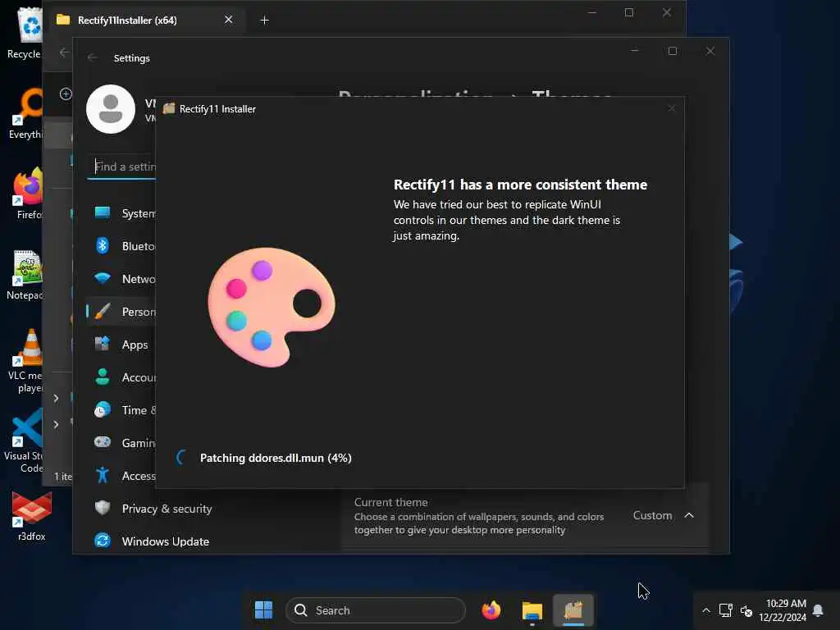Click Patching ddores.dll.mun progress spinner
Screen dimensions: 840x630
(x=181, y=458)
